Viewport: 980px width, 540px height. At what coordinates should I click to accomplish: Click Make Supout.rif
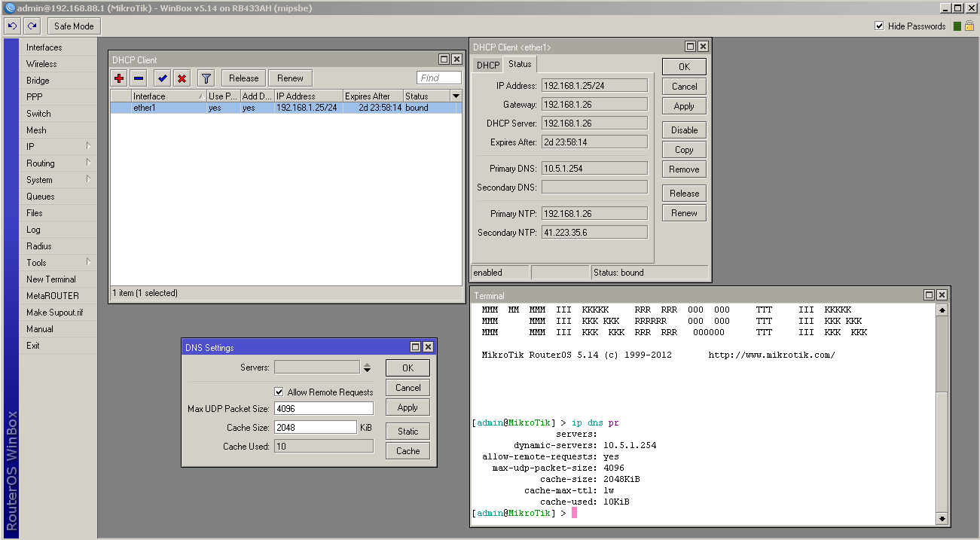[58, 313]
